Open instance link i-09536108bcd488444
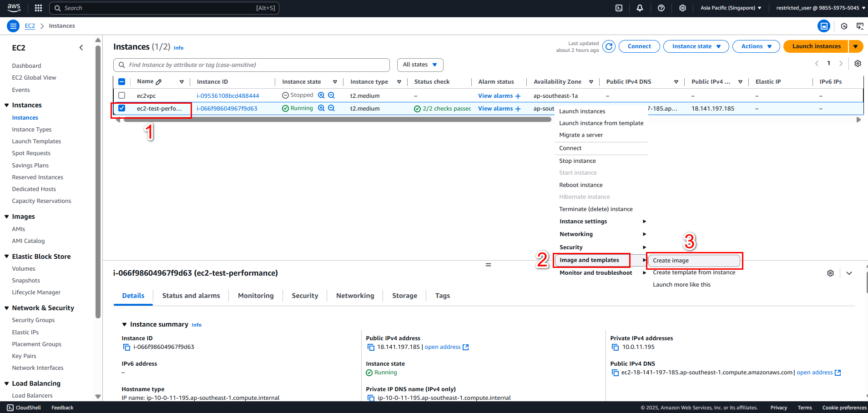868x413 pixels. [x=228, y=96]
